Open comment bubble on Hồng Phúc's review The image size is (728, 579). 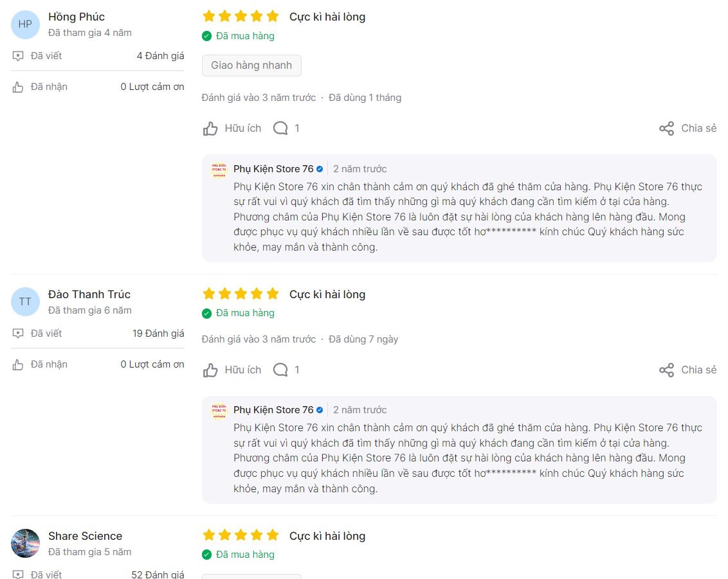[280, 129]
